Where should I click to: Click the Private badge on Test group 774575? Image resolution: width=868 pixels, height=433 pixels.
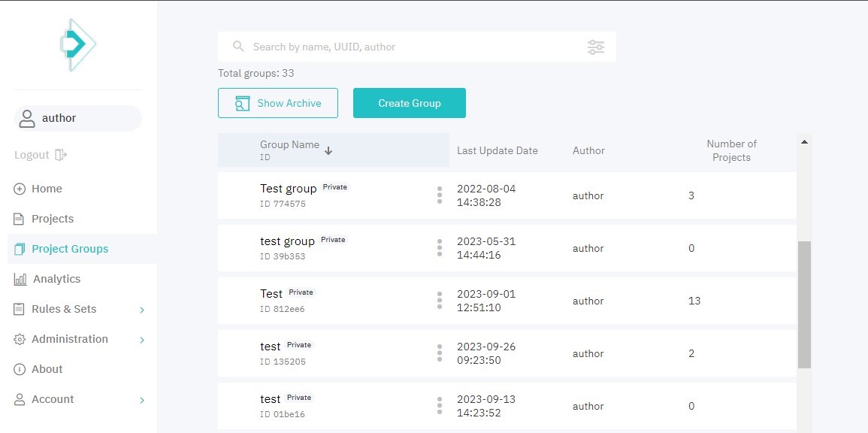pos(335,187)
